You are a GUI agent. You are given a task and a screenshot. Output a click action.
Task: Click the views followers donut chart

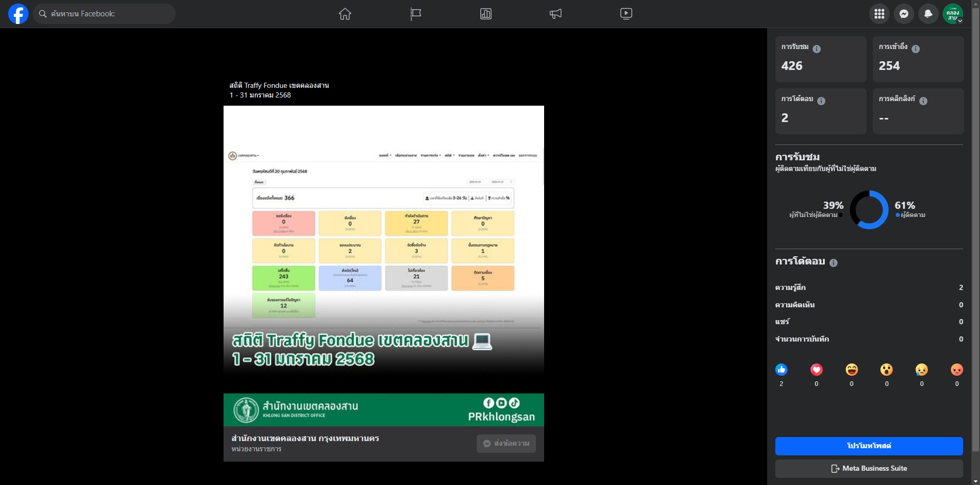869,210
